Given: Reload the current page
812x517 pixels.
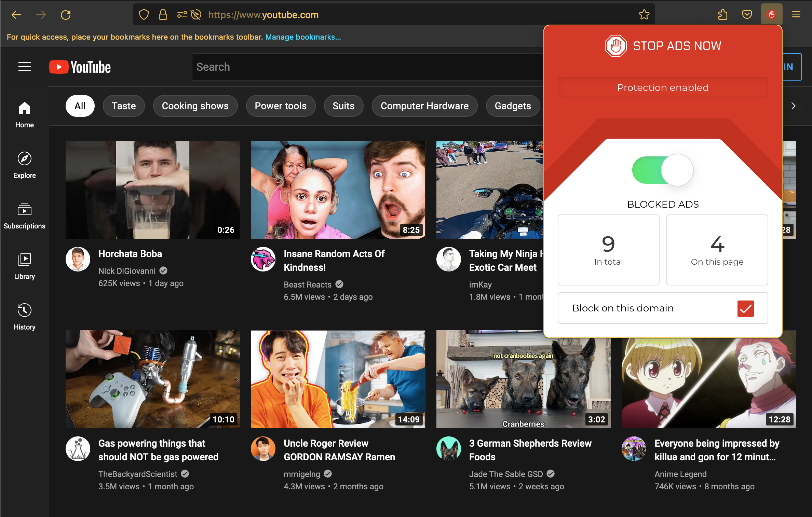Looking at the screenshot, I should [66, 15].
